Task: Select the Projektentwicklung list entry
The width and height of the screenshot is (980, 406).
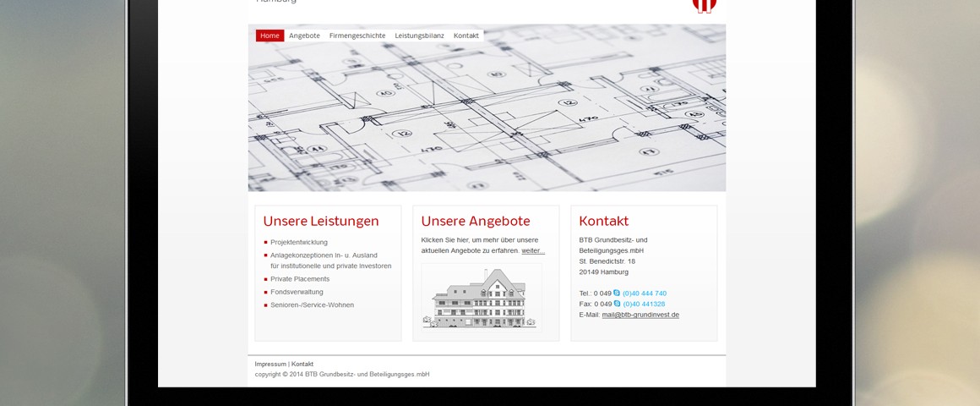Action: click(x=299, y=242)
